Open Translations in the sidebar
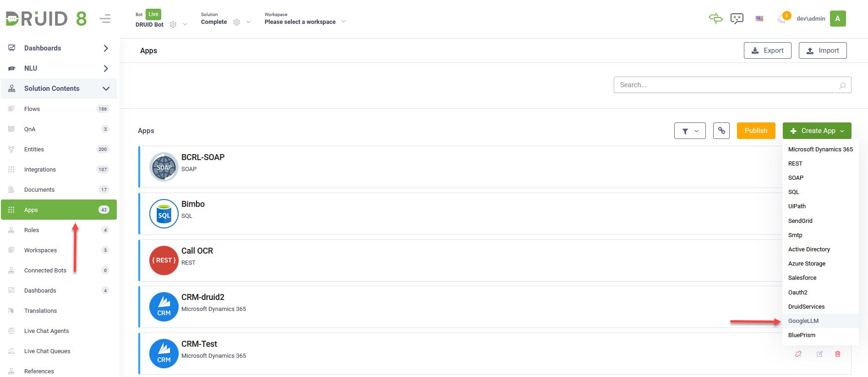The image size is (868, 377). 59,310
